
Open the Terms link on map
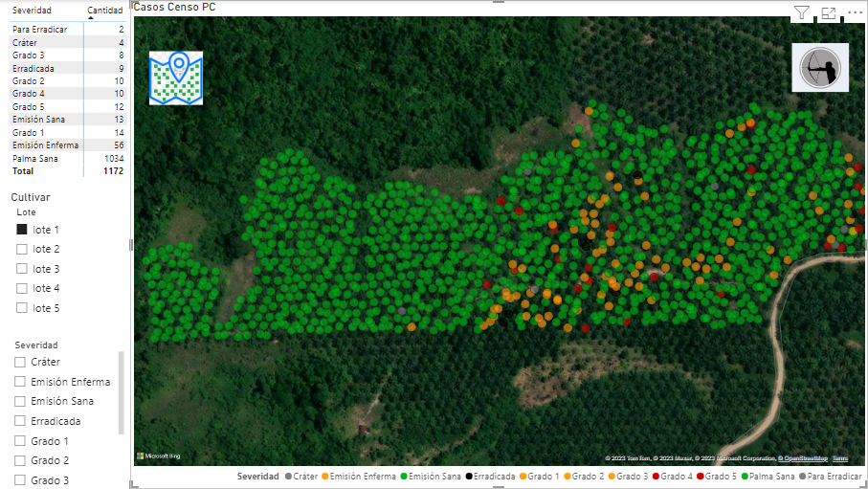click(x=839, y=458)
